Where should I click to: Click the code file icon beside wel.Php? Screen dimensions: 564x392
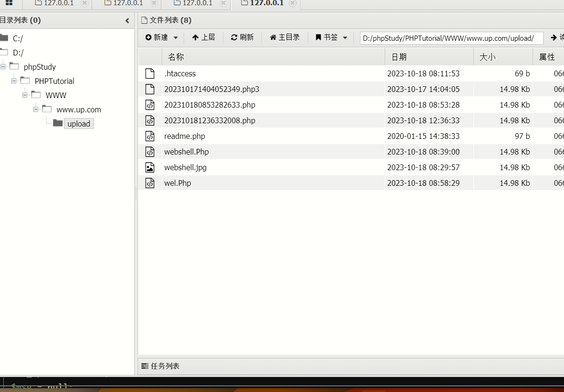150,183
